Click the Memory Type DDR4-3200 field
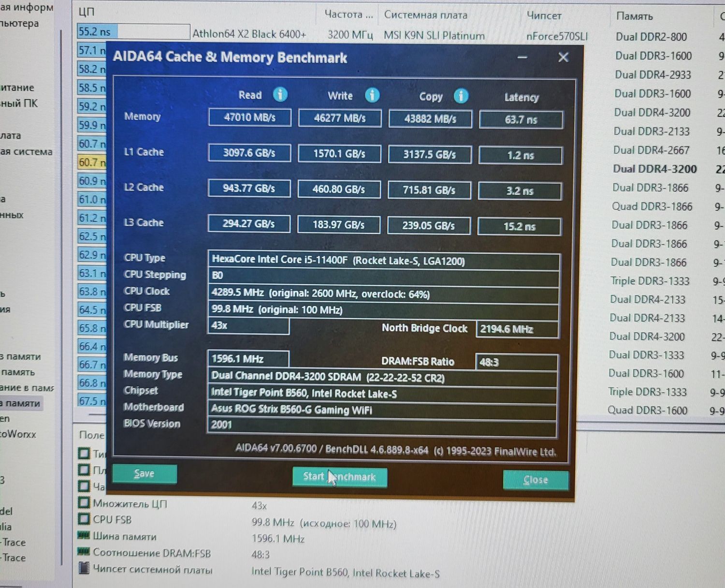Image resolution: width=725 pixels, height=588 pixels. point(382,377)
